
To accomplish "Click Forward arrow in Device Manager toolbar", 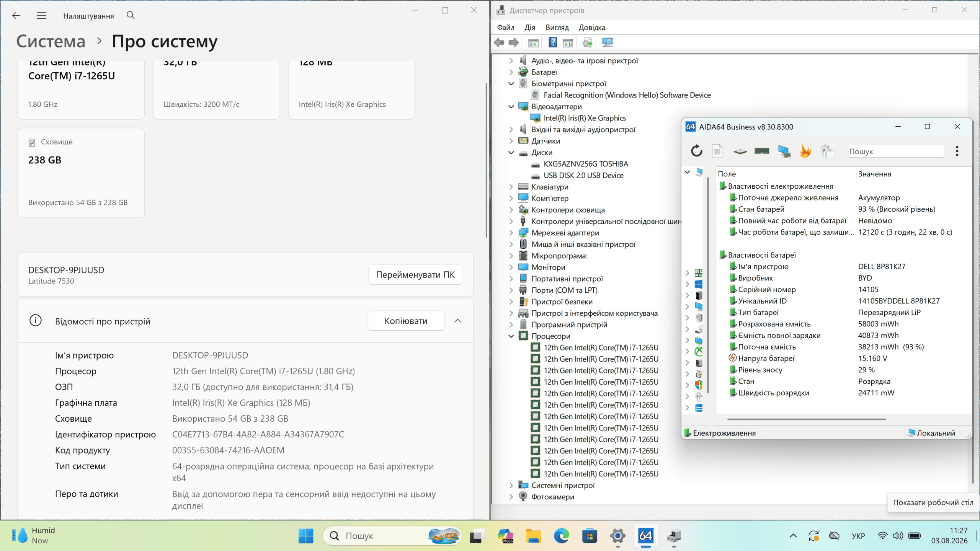I will 514,42.
